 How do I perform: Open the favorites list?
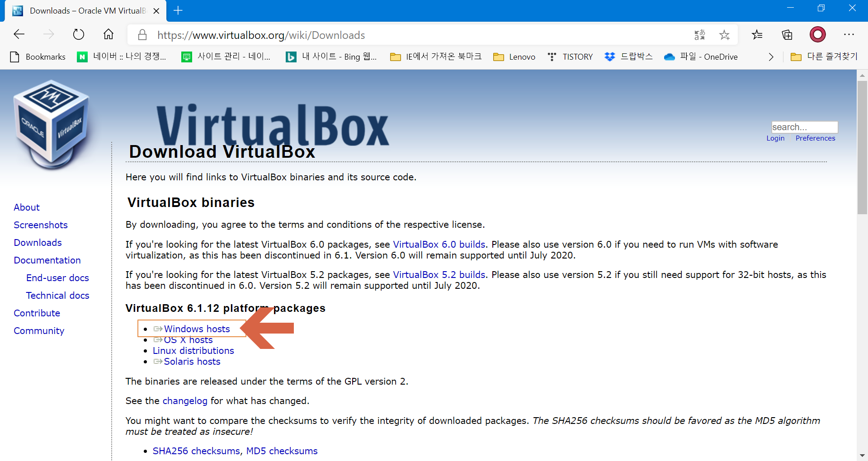tap(757, 35)
